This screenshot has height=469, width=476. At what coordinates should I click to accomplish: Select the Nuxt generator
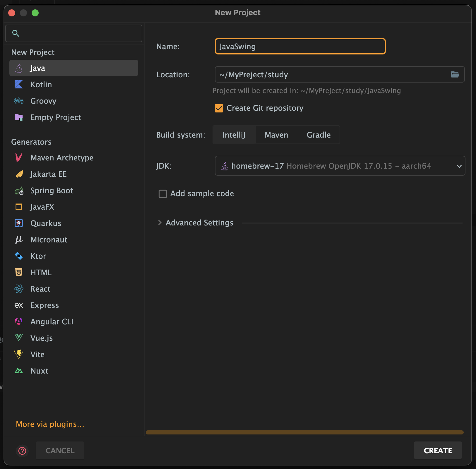(74, 371)
